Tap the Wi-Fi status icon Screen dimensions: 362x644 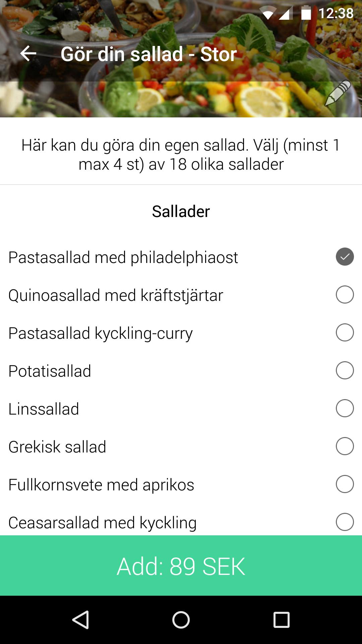point(268,14)
